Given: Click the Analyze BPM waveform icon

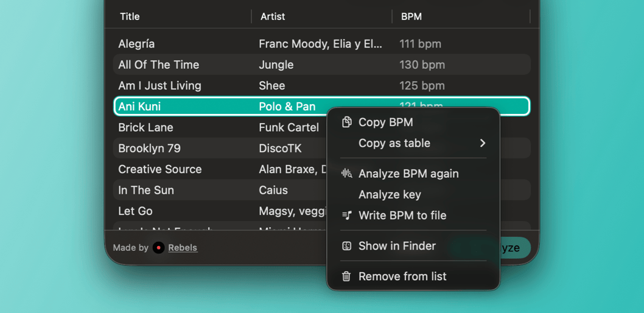Looking at the screenshot, I should pos(346,174).
